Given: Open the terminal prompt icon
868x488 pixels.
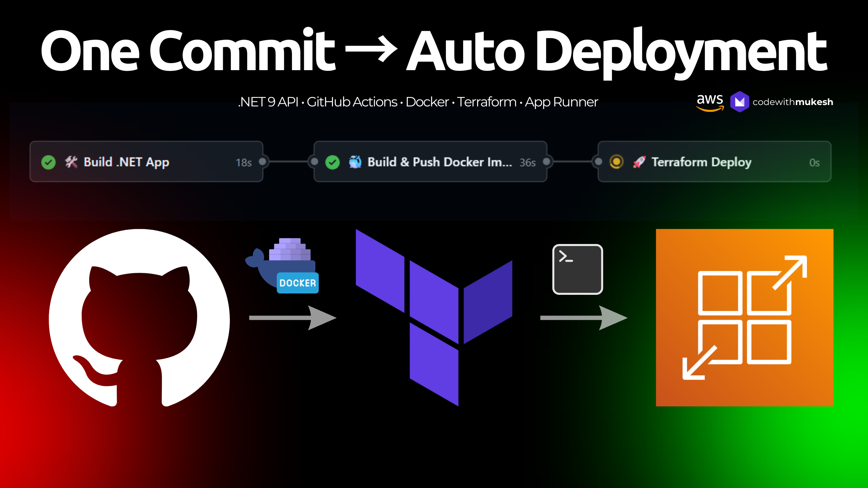Looking at the screenshot, I should tap(577, 269).
